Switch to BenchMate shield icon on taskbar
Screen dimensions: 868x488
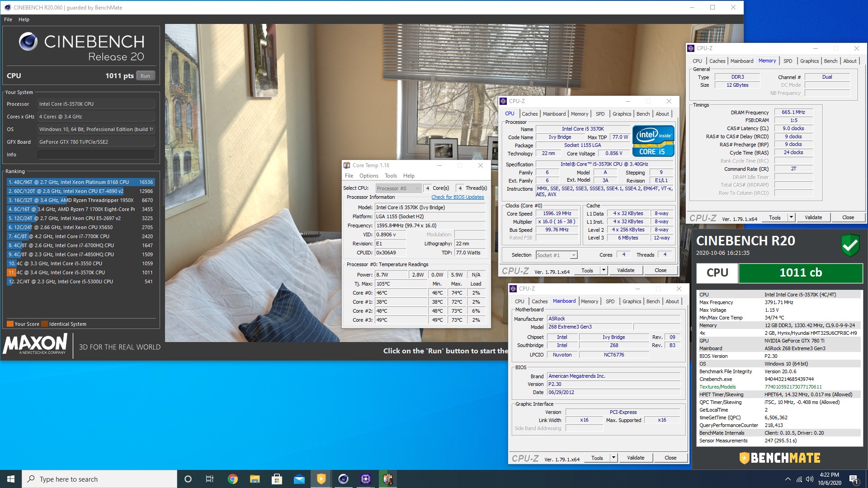[x=321, y=479]
